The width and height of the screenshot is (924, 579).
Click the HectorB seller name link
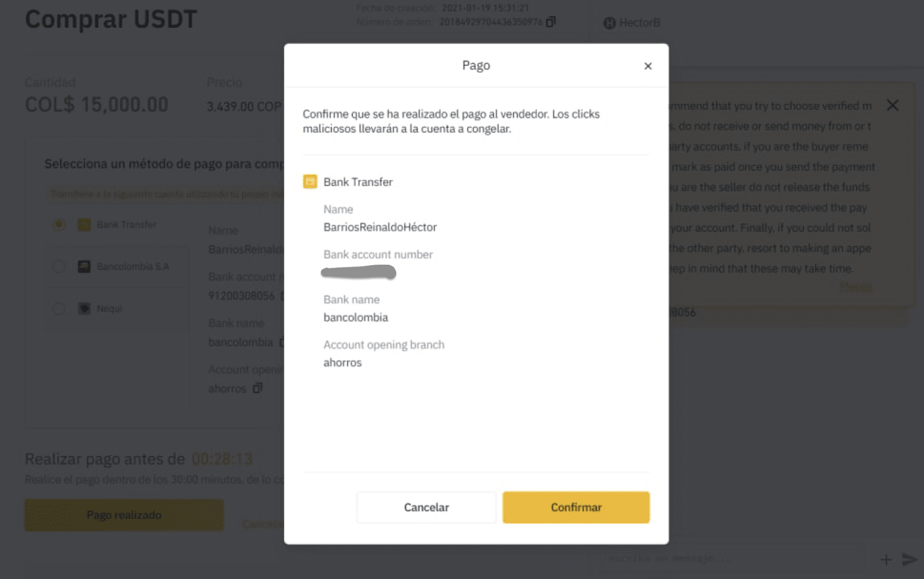click(640, 23)
